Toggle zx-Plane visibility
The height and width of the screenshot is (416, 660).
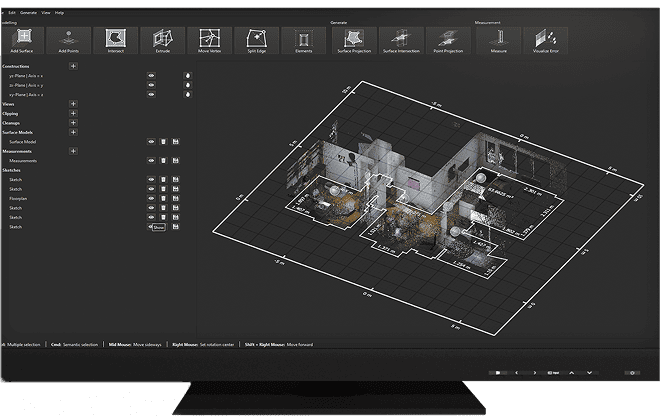pos(151,85)
